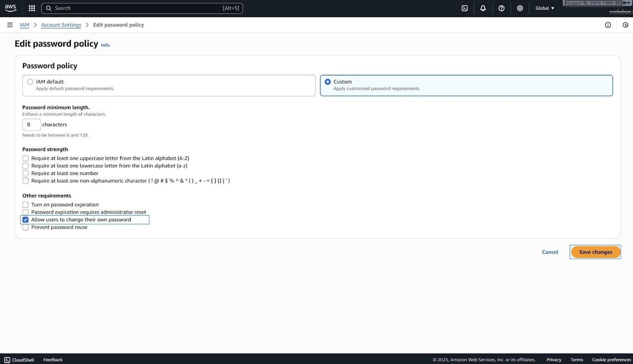This screenshot has width=633, height=364.
Task: Click Feedback in the bottom bar
Action: [x=53, y=360]
